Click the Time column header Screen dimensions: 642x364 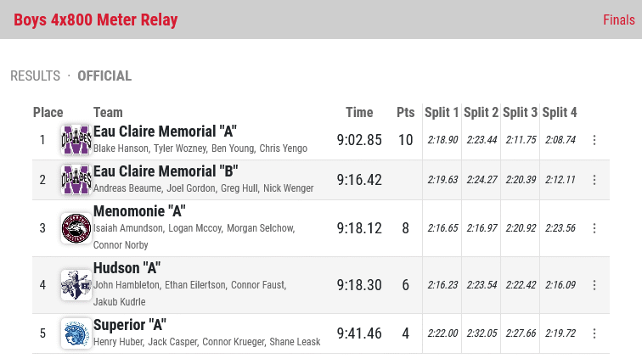click(359, 112)
